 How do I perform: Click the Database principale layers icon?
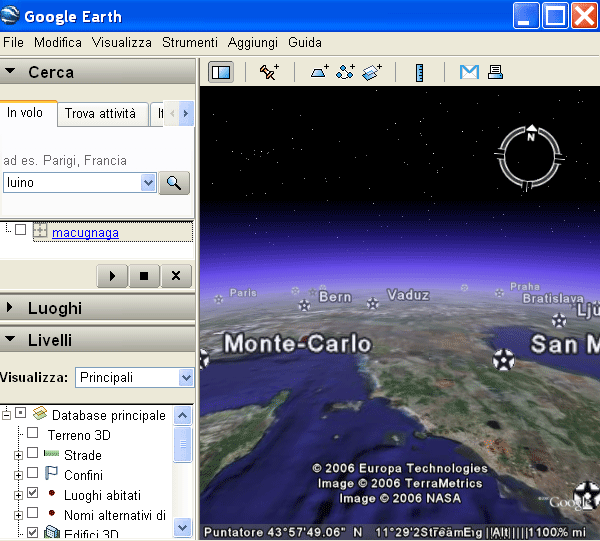[x=40, y=414]
